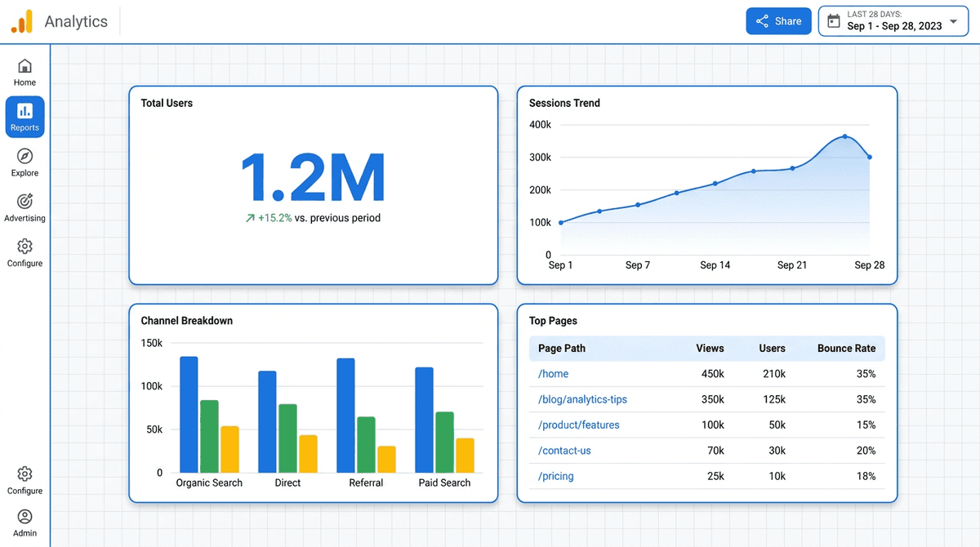The width and height of the screenshot is (980, 547).
Task: Click the Direct axis label
Action: pos(287,483)
